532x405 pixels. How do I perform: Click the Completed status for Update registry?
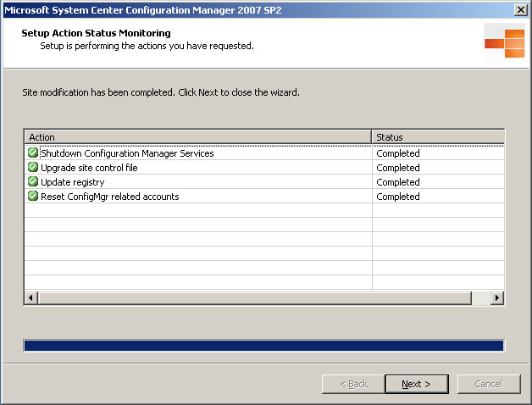point(398,182)
